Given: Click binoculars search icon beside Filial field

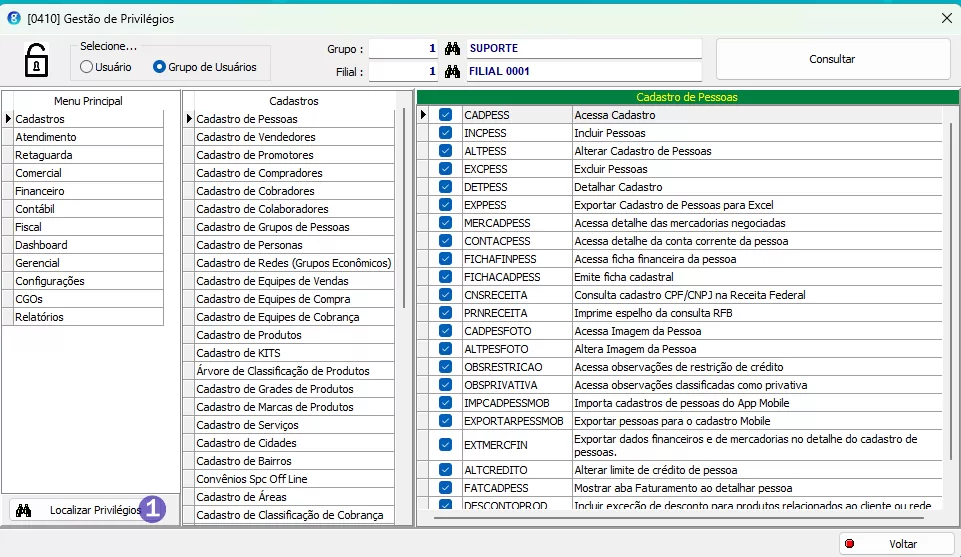Looking at the screenshot, I should click(x=451, y=72).
